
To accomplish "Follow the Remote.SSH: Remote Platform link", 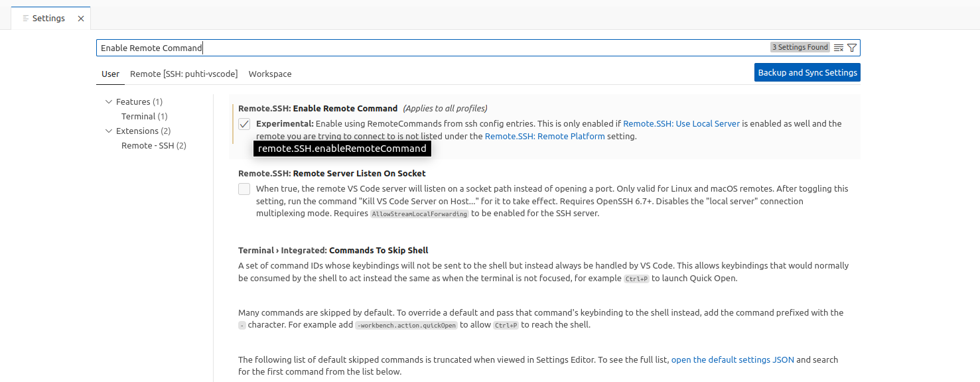I will [x=544, y=136].
